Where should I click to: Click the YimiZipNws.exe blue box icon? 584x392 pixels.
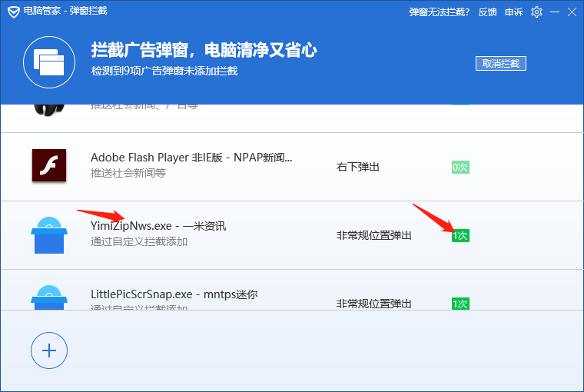(48, 234)
